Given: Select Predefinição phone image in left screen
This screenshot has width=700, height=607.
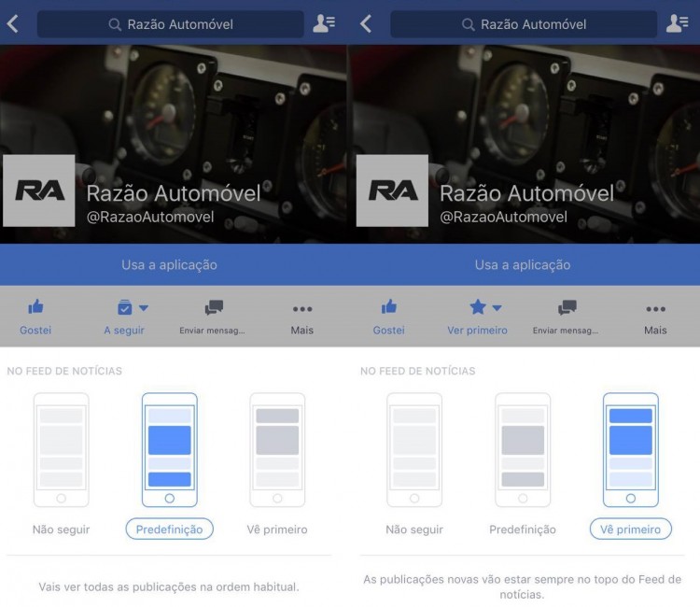Looking at the screenshot, I should [170, 450].
